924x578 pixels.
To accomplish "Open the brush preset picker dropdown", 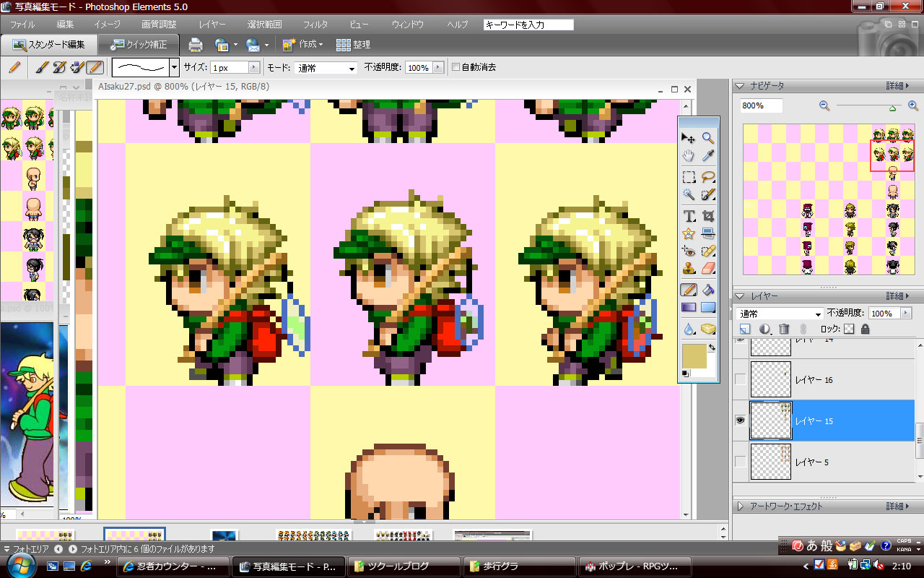I will point(174,67).
